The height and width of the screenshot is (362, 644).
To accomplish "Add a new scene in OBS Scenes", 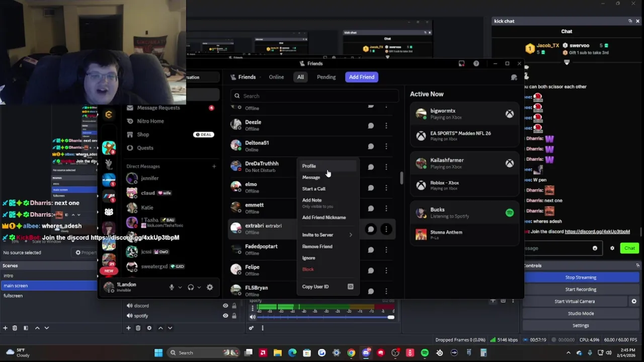I will click(x=5, y=328).
